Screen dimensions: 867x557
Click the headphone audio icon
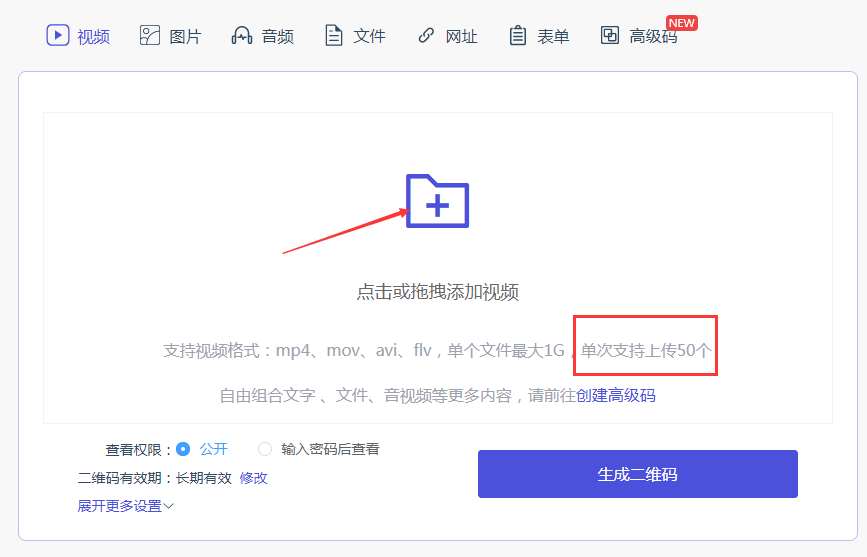click(x=242, y=35)
